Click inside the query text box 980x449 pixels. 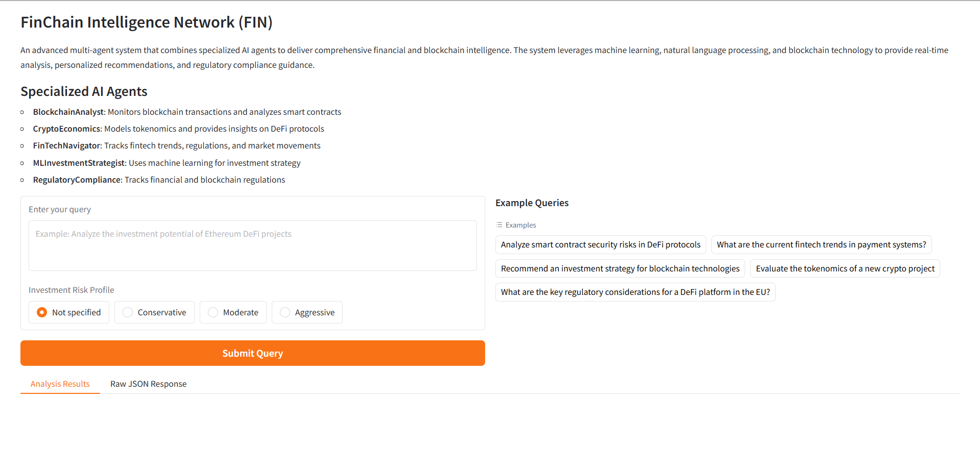(x=252, y=245)
